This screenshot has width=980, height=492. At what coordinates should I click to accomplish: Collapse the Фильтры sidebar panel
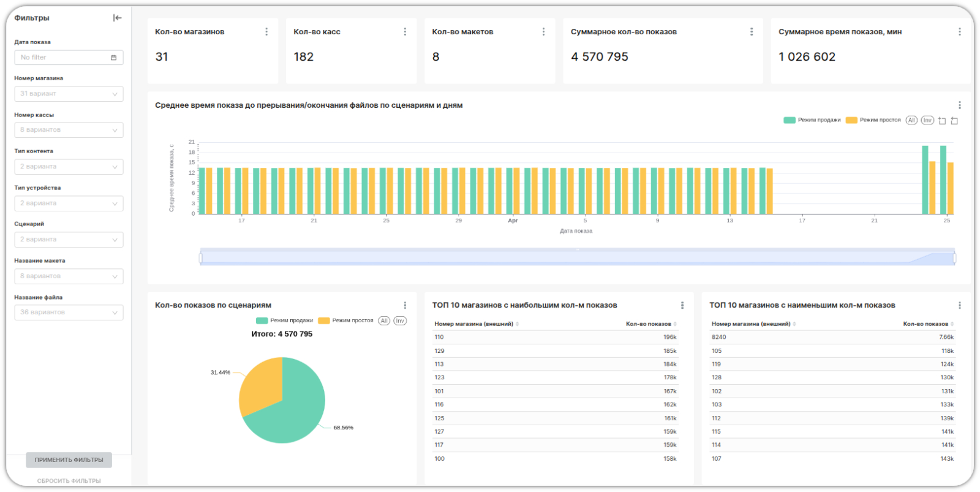[118, 18]
